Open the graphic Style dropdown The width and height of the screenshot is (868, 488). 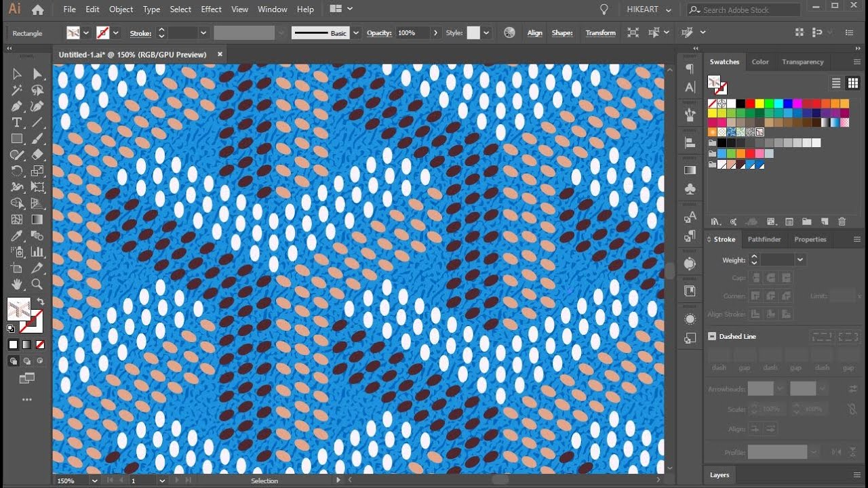pyautogui.click(x=486, y=33)
